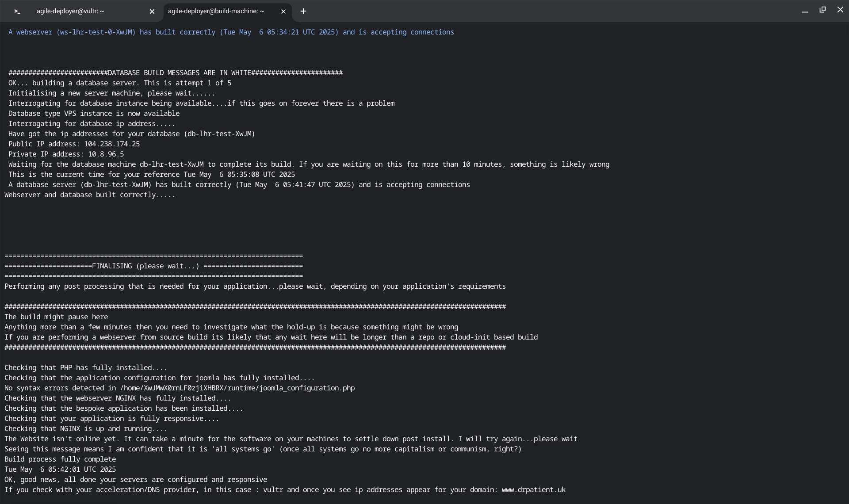This screenshot has width=849, height=504.
Task: Switch to the agile-deployer@vultr tab
Action: 71,11
